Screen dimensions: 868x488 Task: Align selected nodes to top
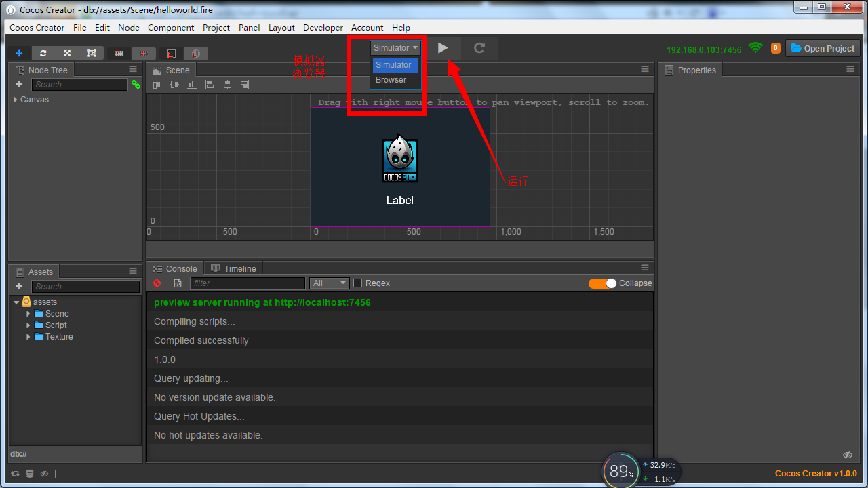[x=157, y=85]
